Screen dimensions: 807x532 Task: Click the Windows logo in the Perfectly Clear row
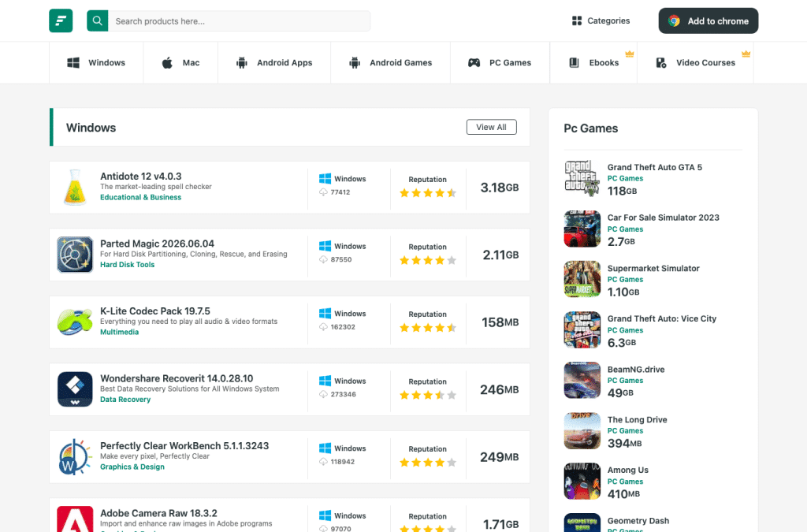tap(325, 448)
